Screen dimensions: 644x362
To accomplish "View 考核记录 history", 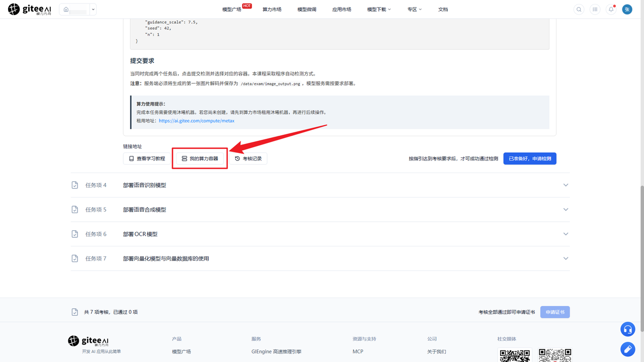I will [x=248, y=158].
